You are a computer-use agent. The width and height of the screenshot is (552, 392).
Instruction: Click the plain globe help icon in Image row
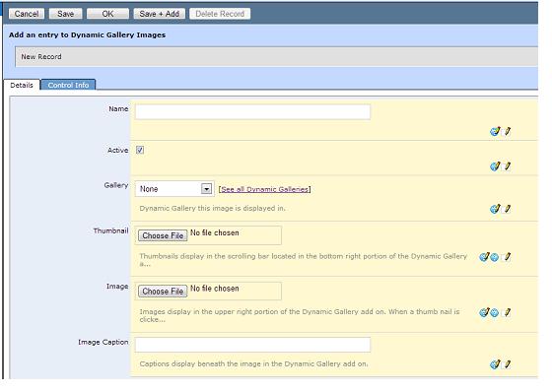click(x=495, y=313)
